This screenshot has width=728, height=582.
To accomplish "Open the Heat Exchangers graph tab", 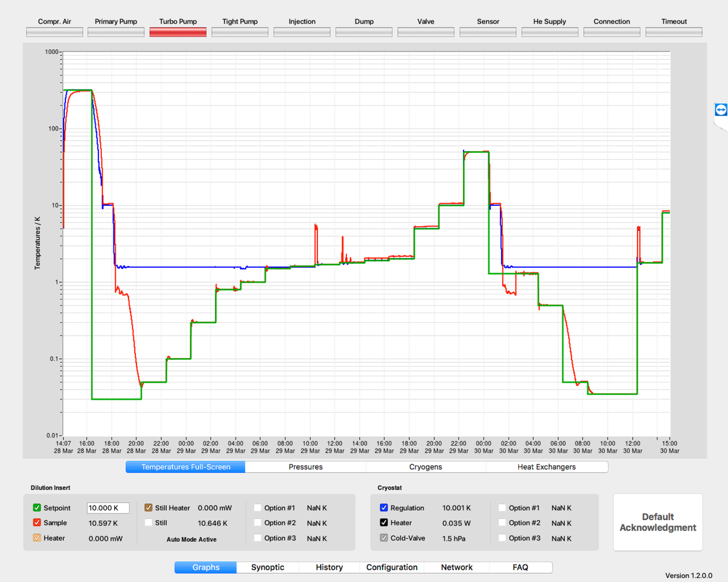I will [546, 467].
